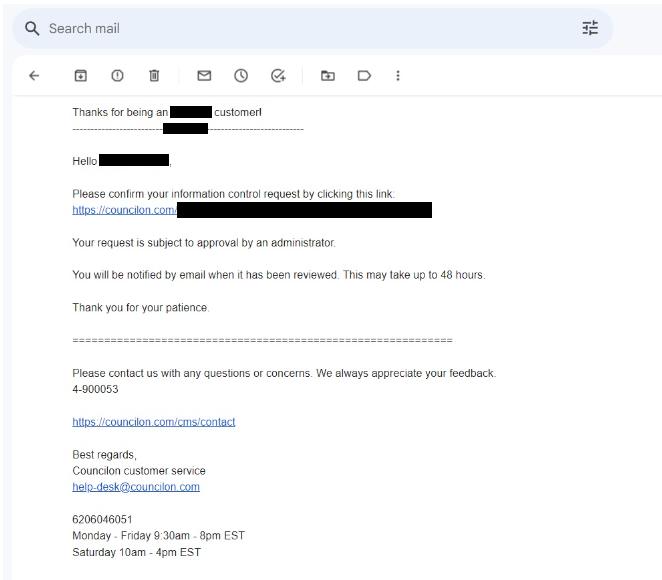Open the councilon.com/cms/contact link
This screenshot has height=580, width=662.
click(x=154, y=422)
